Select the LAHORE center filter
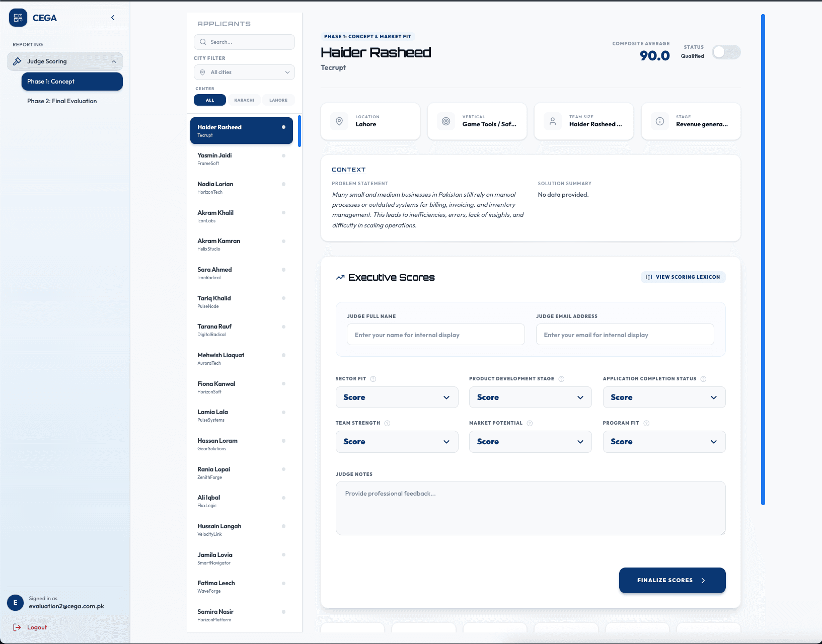 pyautogui.click(x=278, y=100)
